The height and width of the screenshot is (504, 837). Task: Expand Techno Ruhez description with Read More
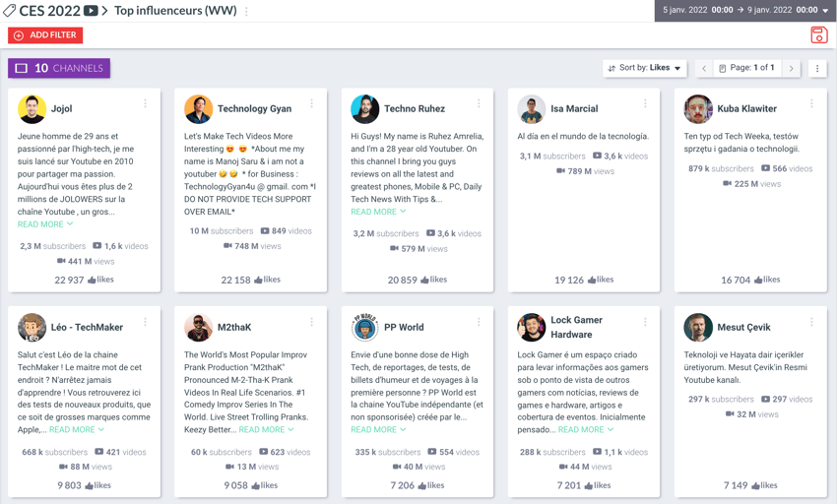point(378,212)
